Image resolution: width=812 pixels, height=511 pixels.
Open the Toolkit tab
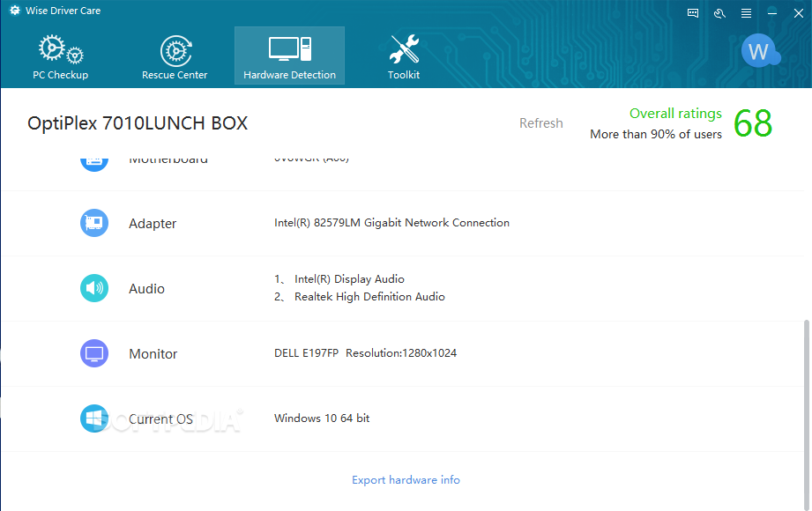[404, 56]
